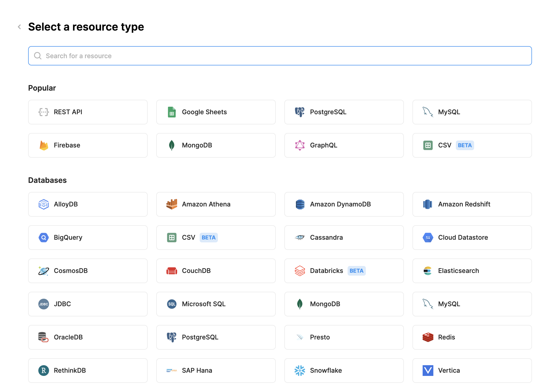The width and height of the screenshot is (551, 392).
Task: Click the Search for a resource field
Action: [280, 56]
